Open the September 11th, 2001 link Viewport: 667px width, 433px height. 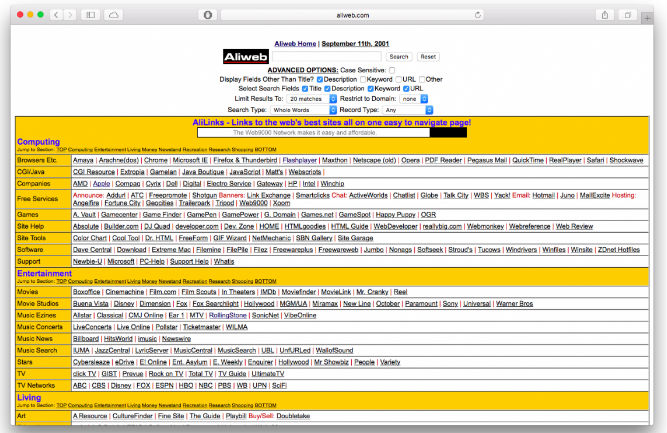pyautogui.click(x=355, y=44)
